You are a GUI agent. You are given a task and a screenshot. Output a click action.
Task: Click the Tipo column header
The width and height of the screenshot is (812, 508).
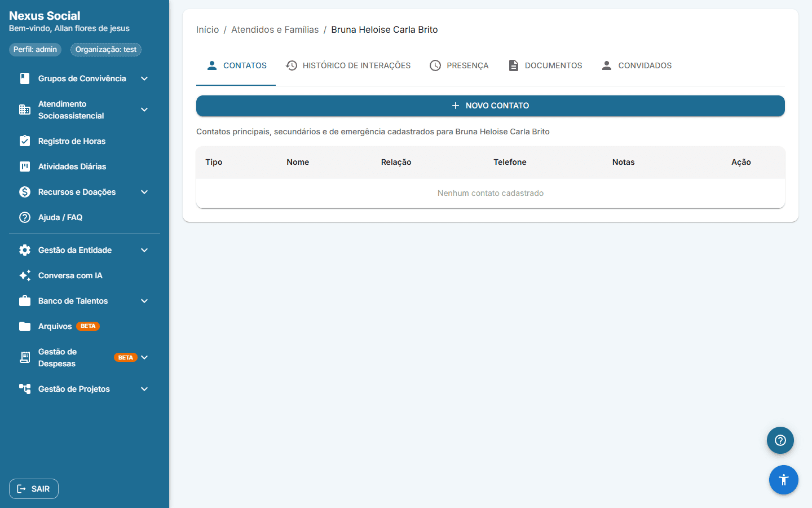(214, 162)
